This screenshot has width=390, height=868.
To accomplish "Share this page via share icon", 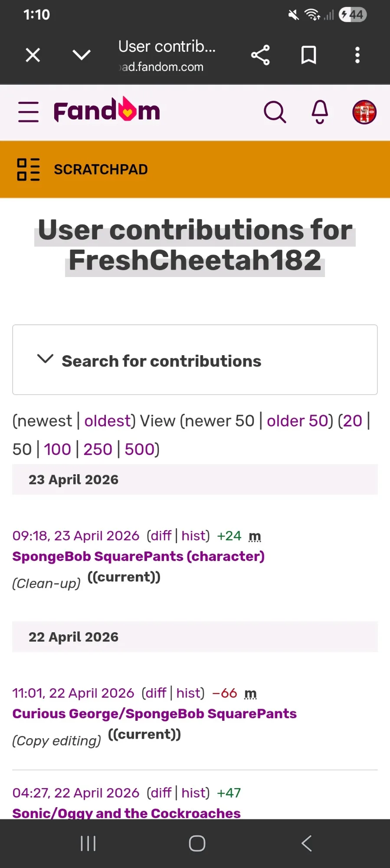I will click(x=260, y=55).
